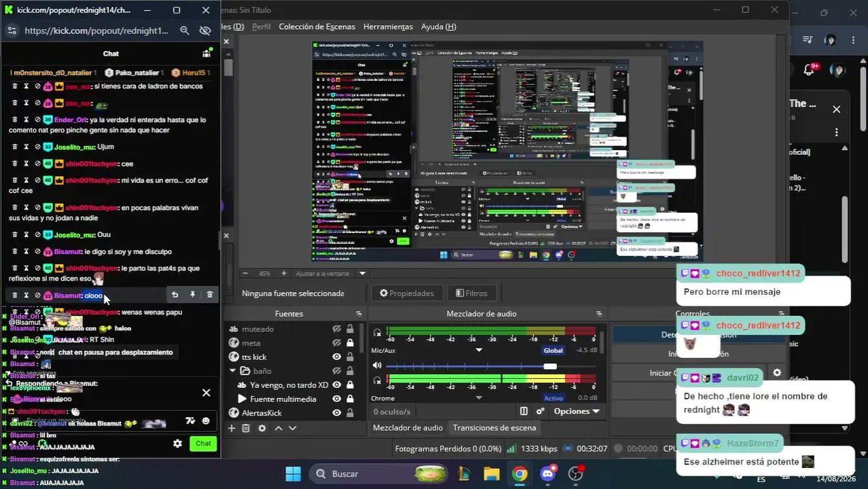Open advanced audio properties gears icon
This screenshot has width=868, height=489.
541,411
